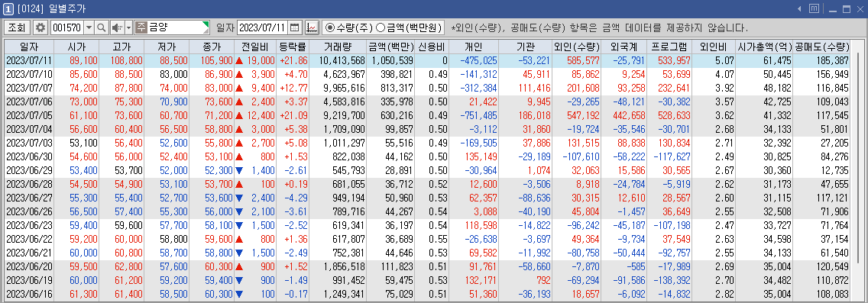The image size is (868, 303).
Task: Click the 금액(백만) column header
Action: (x=390, y=47)
